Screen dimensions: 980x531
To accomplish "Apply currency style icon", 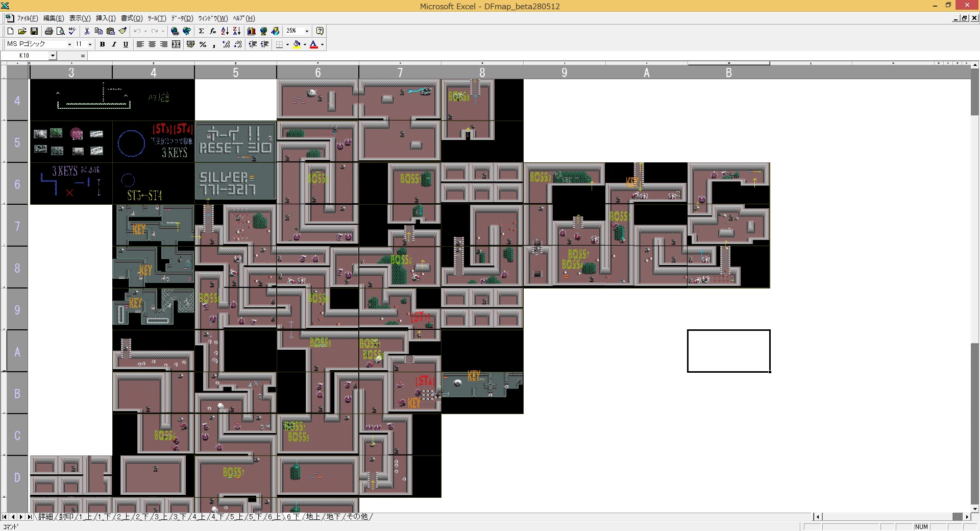I will (x=191, y=44).
